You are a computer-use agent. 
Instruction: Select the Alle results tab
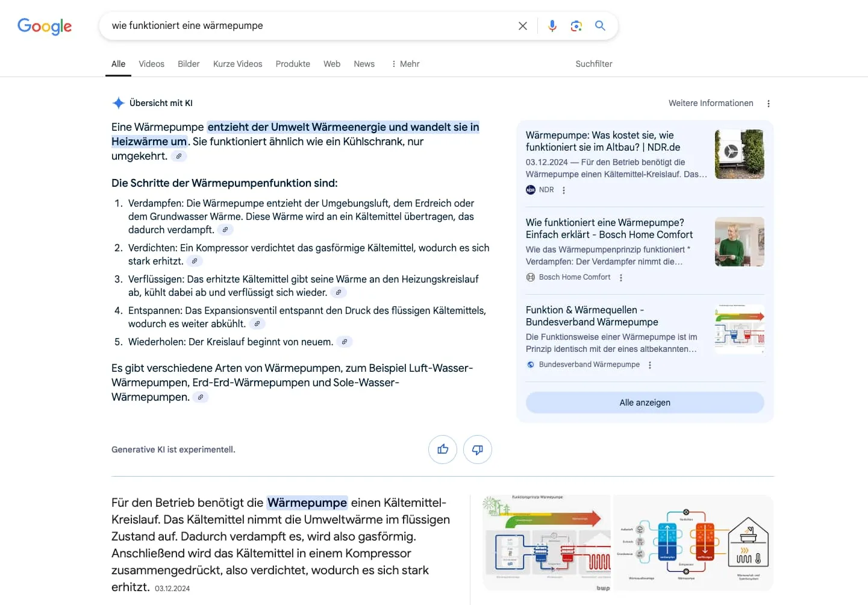click(x=119, y=64)
